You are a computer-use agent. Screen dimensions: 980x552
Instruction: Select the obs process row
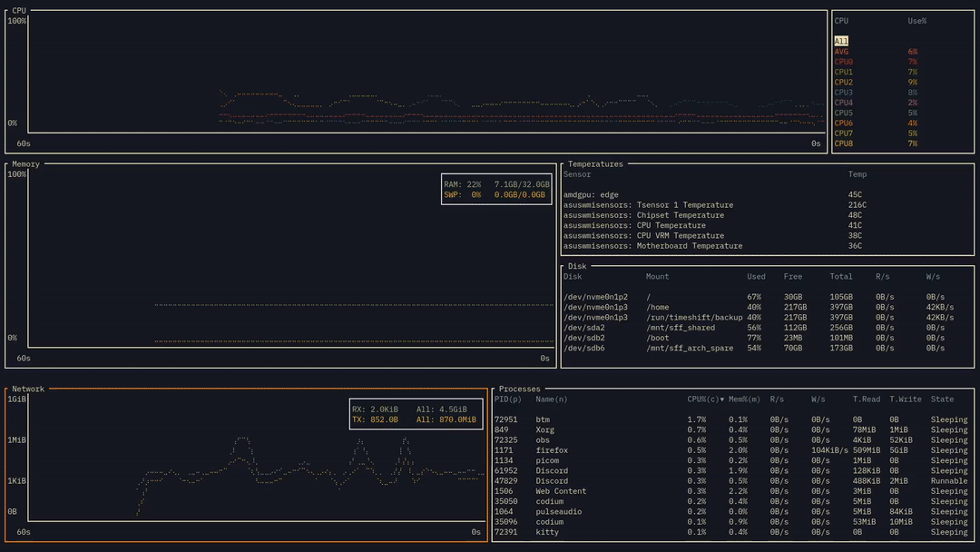point(730,440)
